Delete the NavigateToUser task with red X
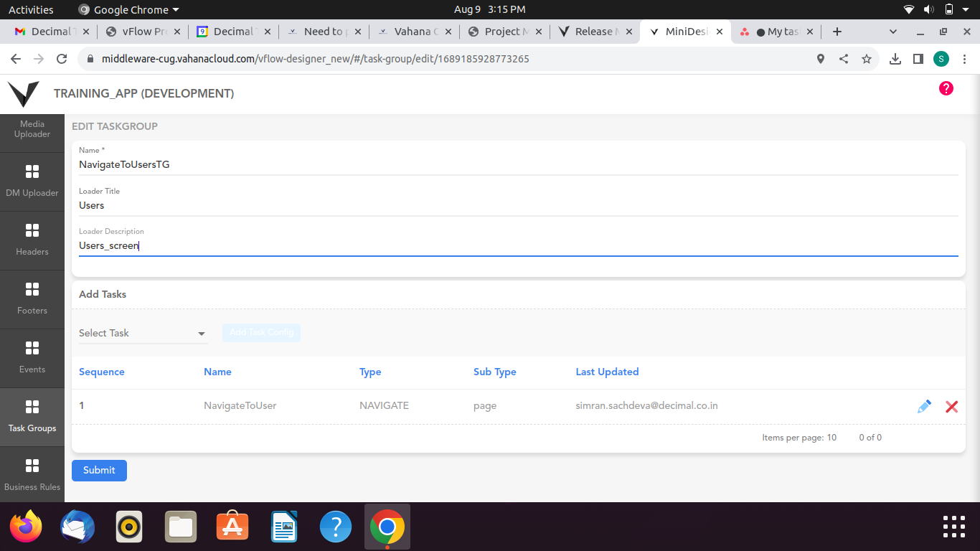The image size is (980, 551). [952, 406]
